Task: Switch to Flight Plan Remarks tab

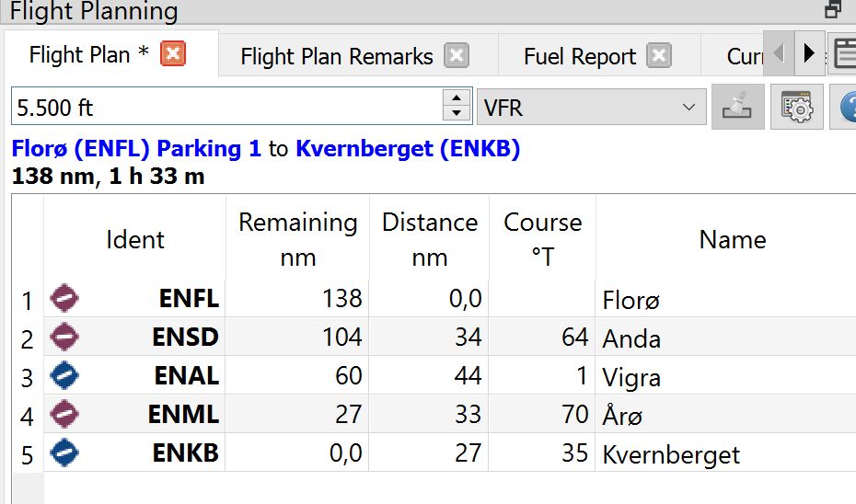Action: [x=337, y=56]
